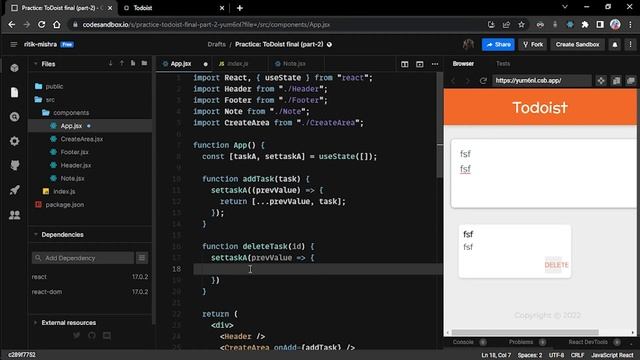
Task: Click JavaScript React language in status bar
Action: click(612, 355)
